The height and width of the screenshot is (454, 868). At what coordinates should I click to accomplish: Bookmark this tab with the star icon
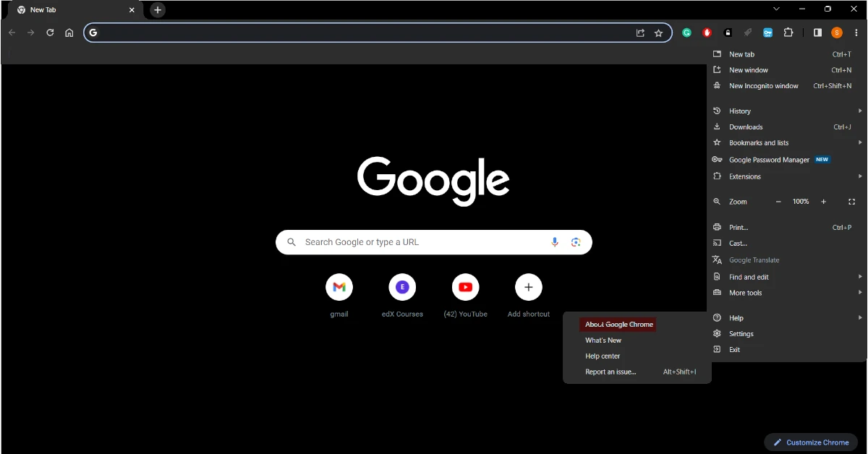pos(658,33)
